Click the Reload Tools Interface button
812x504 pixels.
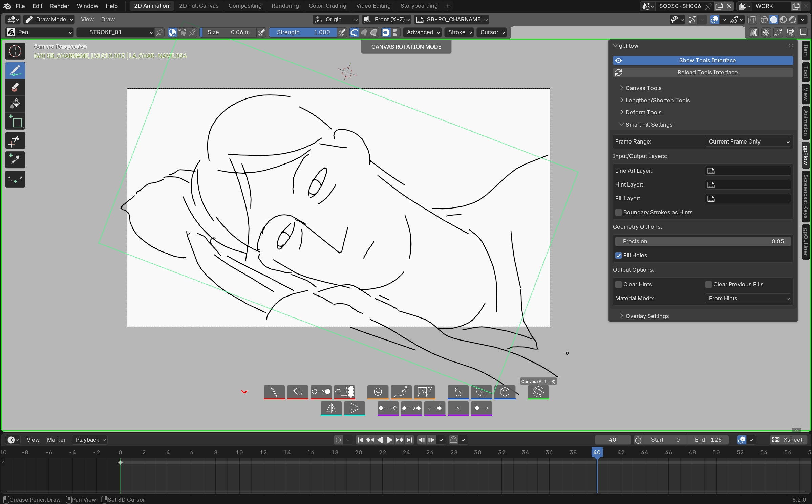[x=703, y=72]
